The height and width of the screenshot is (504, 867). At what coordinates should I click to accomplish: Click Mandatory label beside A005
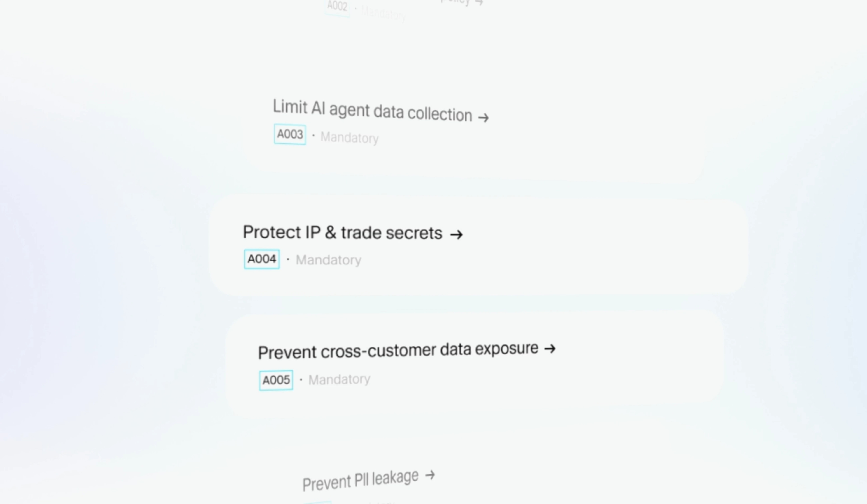pyautogui.click(x=339, y=379)
